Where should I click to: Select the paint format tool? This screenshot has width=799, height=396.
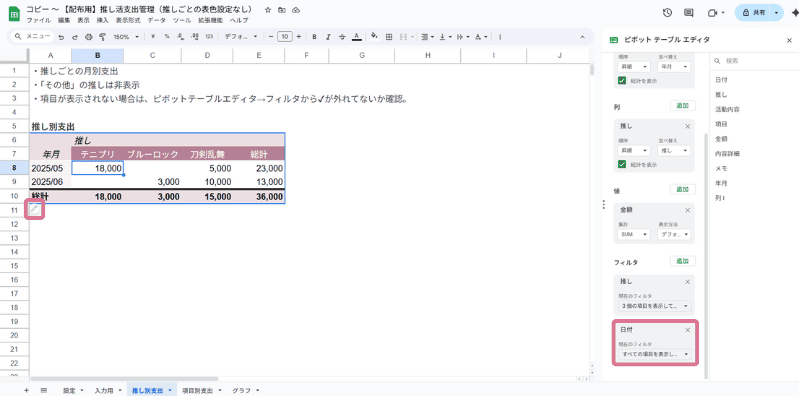[x=102, y=37]
